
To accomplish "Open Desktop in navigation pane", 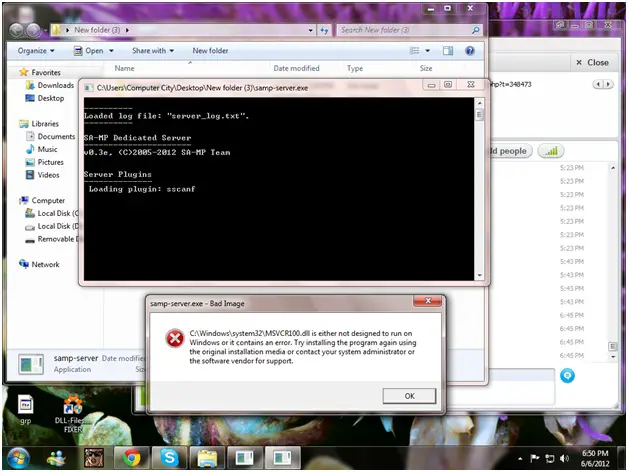I will [45, 98].
